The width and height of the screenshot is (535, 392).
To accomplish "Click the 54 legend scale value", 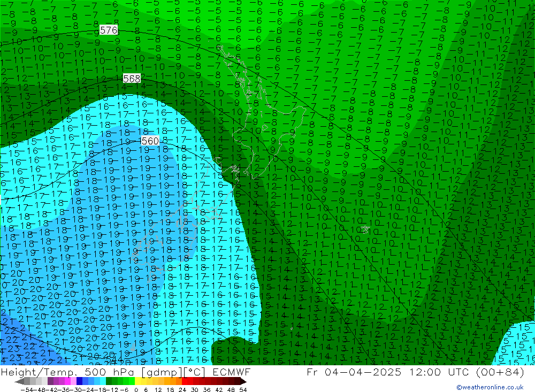I will [x=243, y=390].
